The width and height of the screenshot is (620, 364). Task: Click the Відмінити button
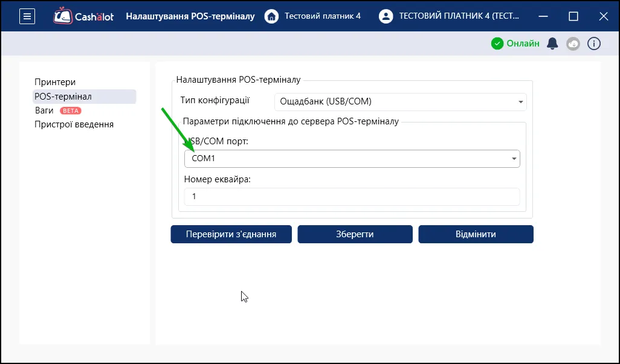click(476, 234)
